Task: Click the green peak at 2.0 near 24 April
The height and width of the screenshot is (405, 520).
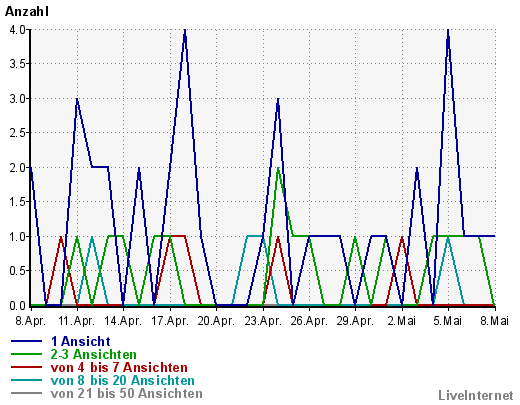Action: (278, 169)
